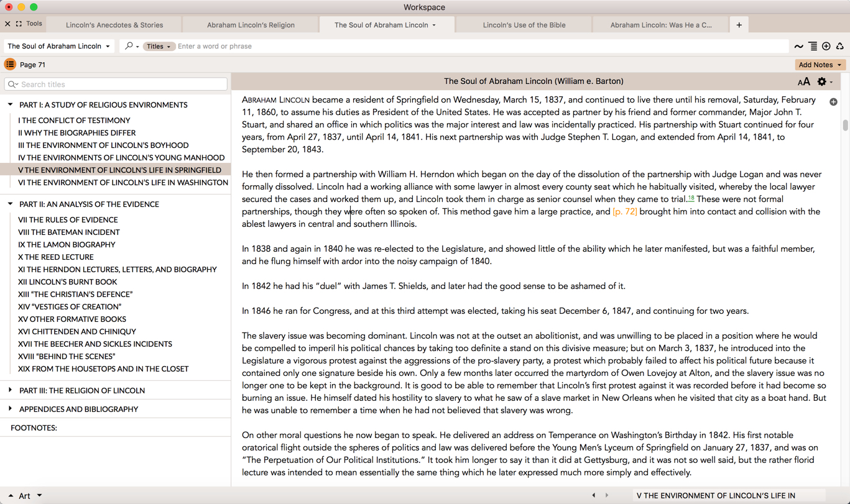The width and height of the screenshot is (850, 504).
Task: Open the magnifier options in Search titles
Action: click(x=13, y=84)
